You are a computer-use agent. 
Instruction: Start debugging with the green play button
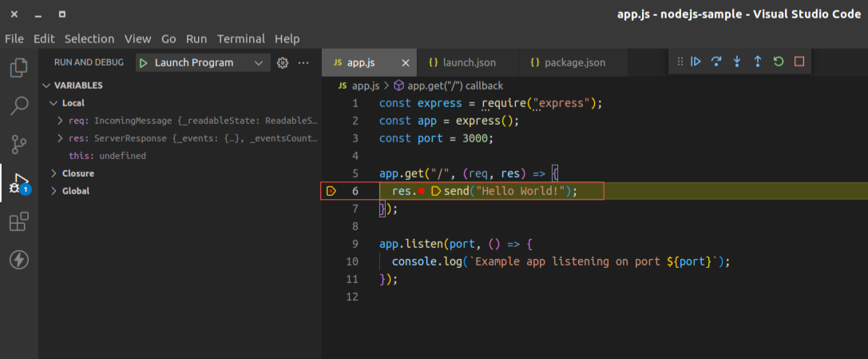(144, 62)
